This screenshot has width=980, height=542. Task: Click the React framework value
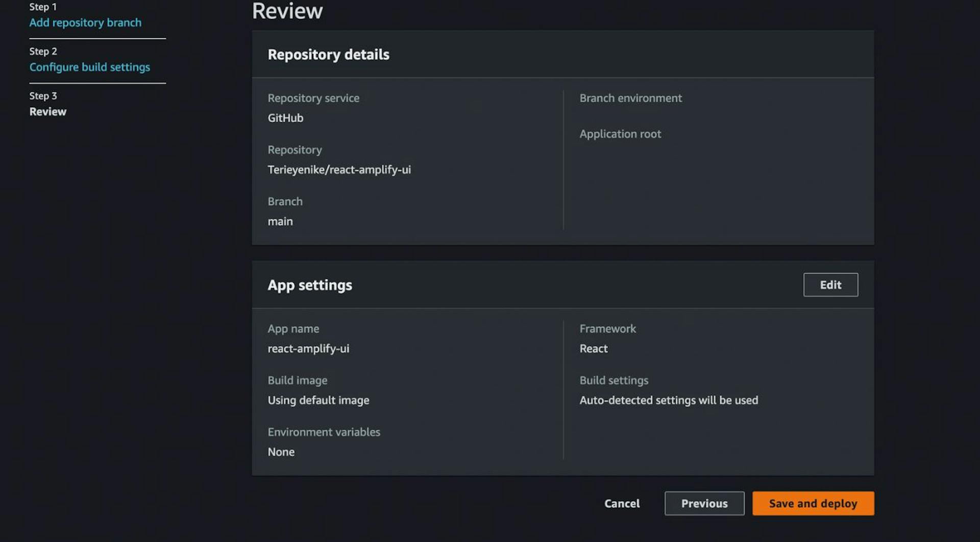(x=593, y=348)
